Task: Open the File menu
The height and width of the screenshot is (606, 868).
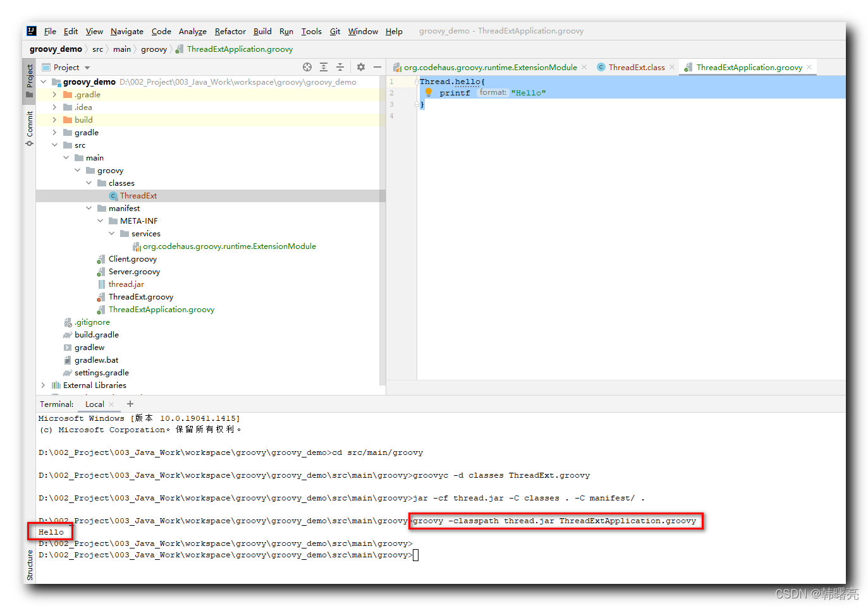Action: [x=50, y=31]
